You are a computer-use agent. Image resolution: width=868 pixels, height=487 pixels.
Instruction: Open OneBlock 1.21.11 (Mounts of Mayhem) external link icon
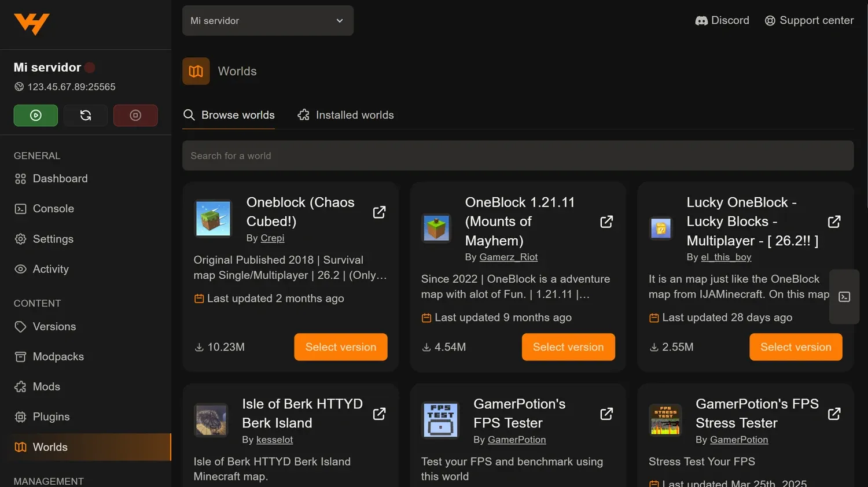point(606,222)
